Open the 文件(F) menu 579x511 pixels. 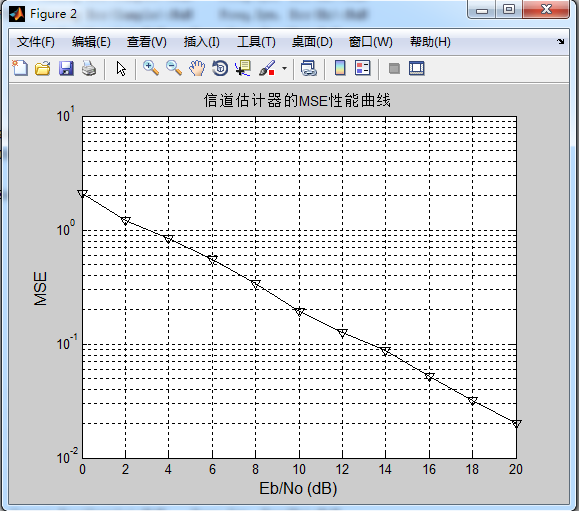coord(35,42)
